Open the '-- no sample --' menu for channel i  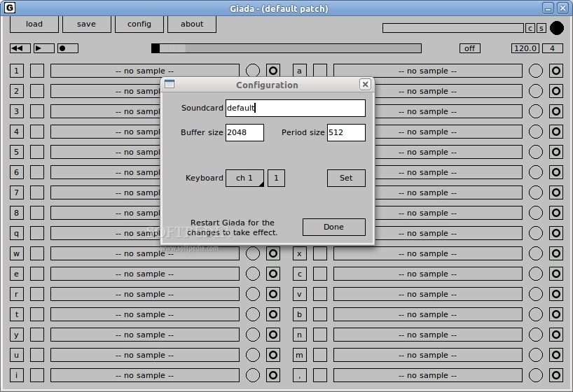click(x=145, y=375)
